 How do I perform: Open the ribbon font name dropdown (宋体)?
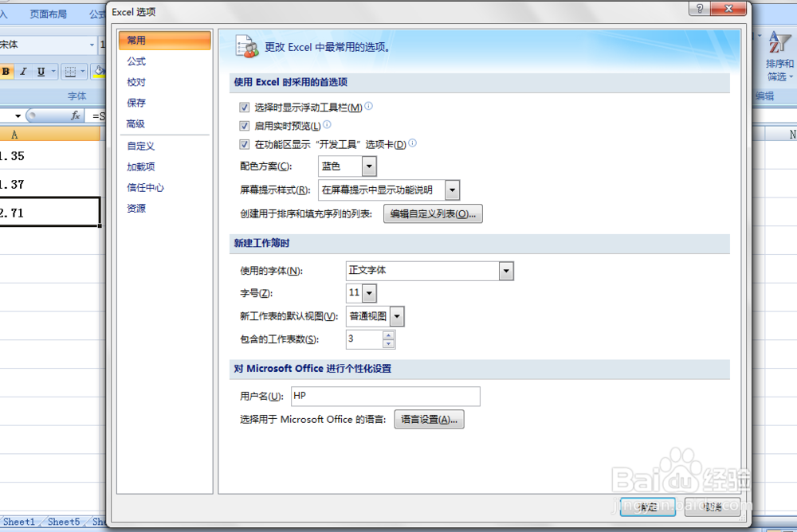pos(92,45)
